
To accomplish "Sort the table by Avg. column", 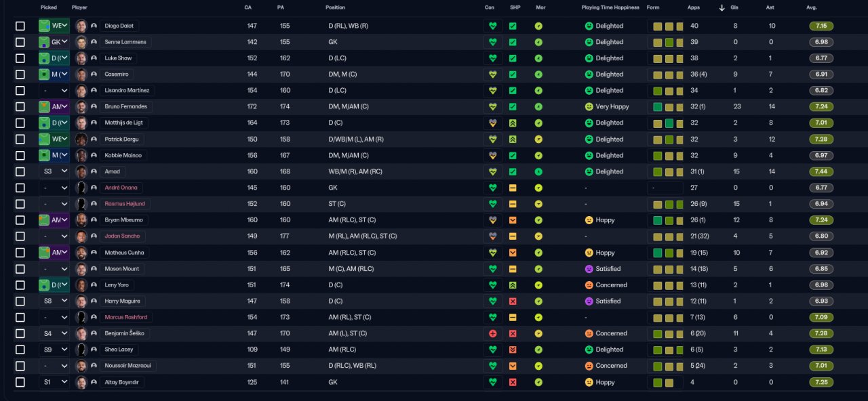I will pos(812,7).
